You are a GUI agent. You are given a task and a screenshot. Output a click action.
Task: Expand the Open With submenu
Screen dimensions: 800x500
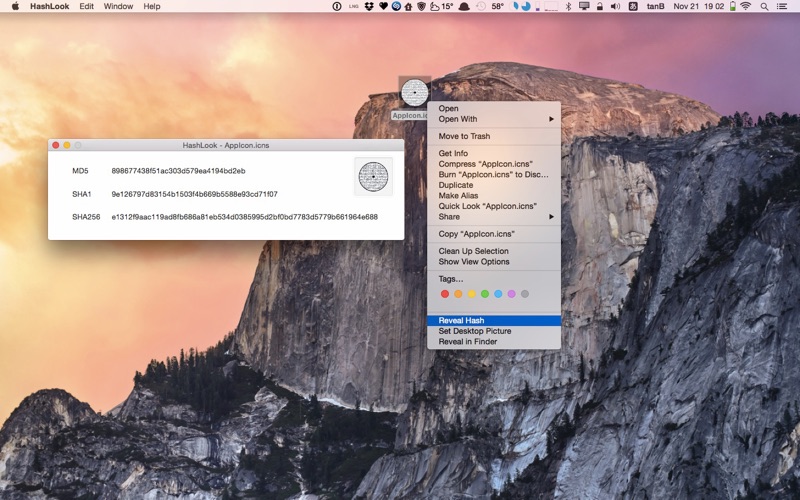click(494, 119)
